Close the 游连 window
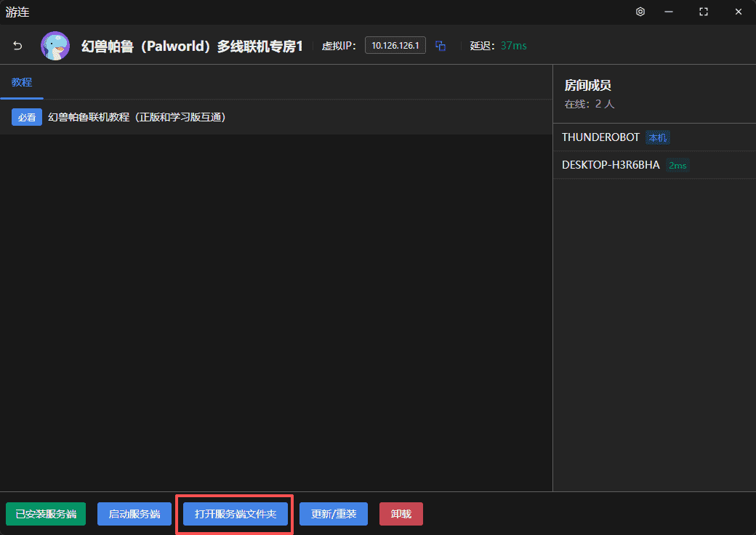756x535 pixels. (739, 12)
